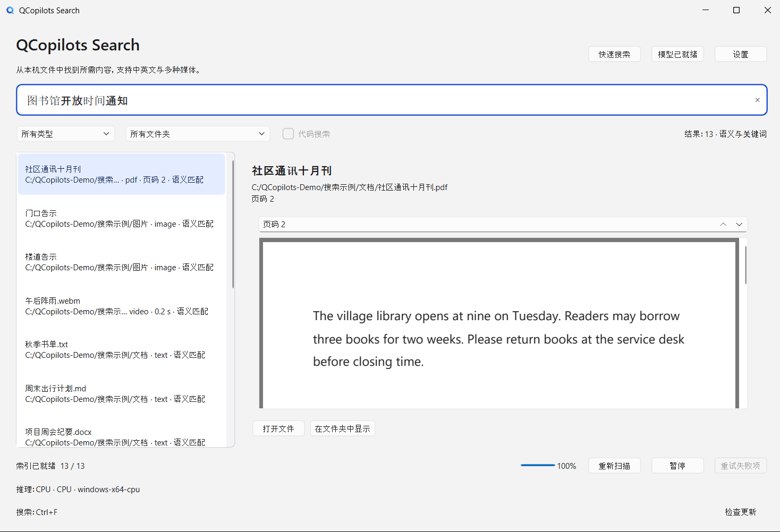780x532 pixels.
Task: Click the 暂停 button
Action: [677, 466]
